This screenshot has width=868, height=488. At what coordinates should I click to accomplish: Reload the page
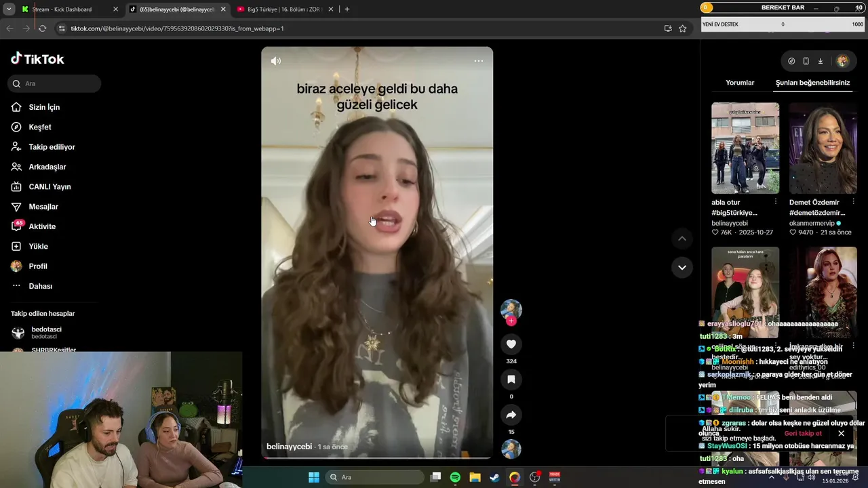pyautogui.click(x=42, y=28)
